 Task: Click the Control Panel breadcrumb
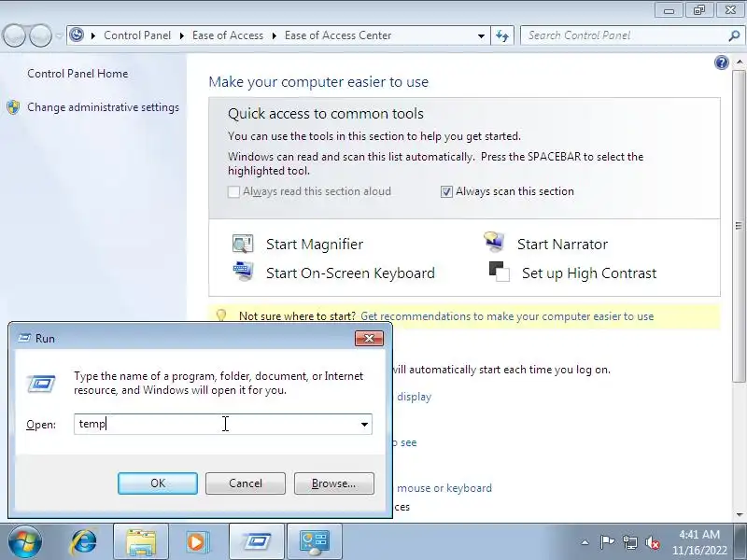point(137,35)
